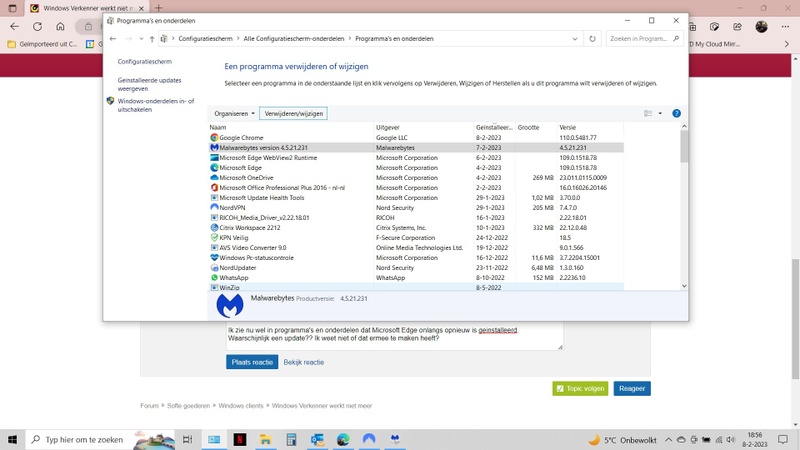This screenshot has width=800, height=450.
Task: Click the Google Chrome program icon
Action: [214, 138]
